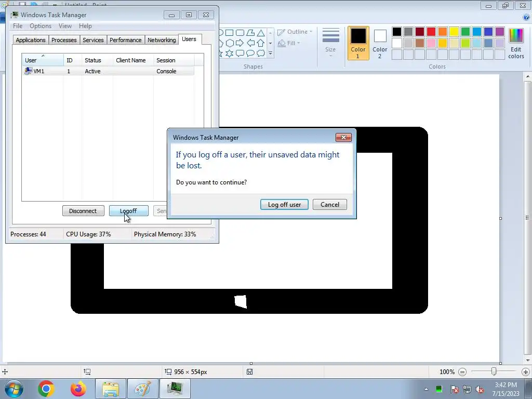The image size is (532, 399).
Task: Choose the right arrow shape
Action: [x=240, y=43]
